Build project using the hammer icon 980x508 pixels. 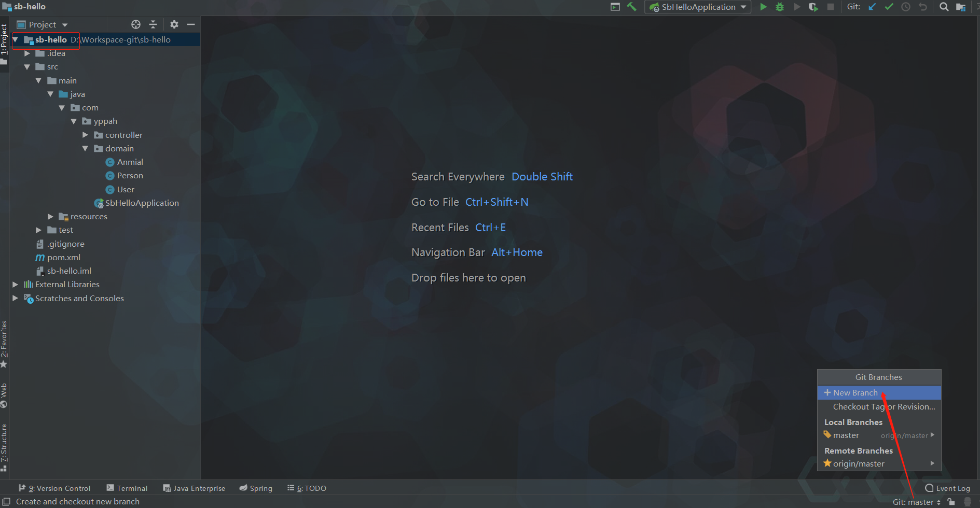pos(632,7)
